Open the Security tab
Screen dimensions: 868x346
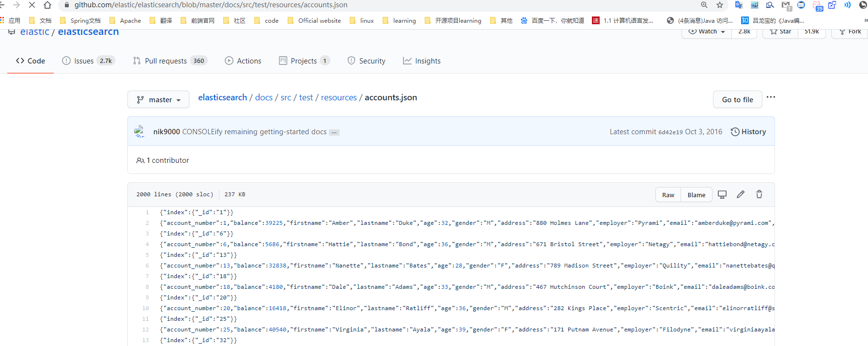tap(367, 61)
